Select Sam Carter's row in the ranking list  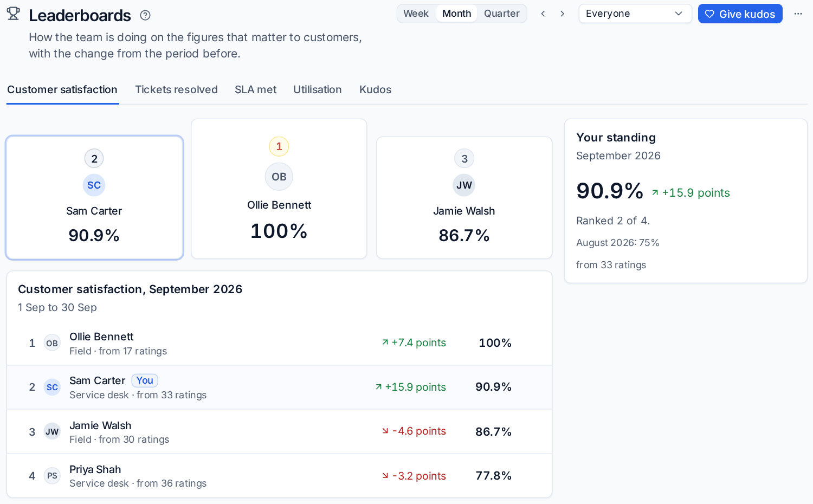pyautogui.click(x=279, y=387)
